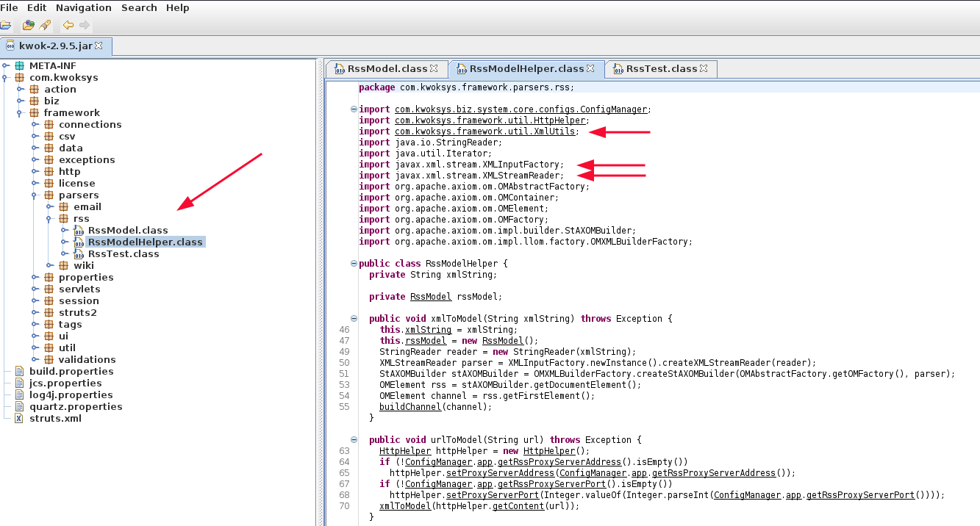Click the wiki package icon
Image resolution: width=980 pixels, height=526 pixels.
[x=63, y=266]
